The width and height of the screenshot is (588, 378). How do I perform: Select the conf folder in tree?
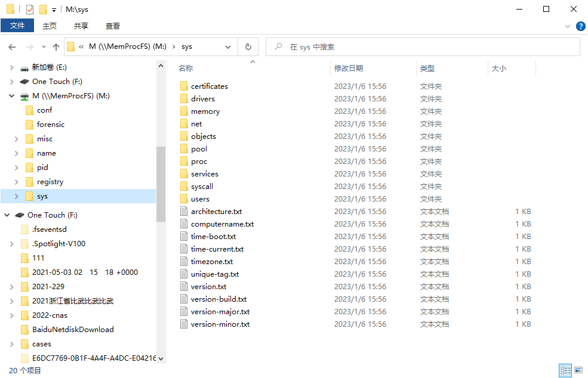pos(45,110)
